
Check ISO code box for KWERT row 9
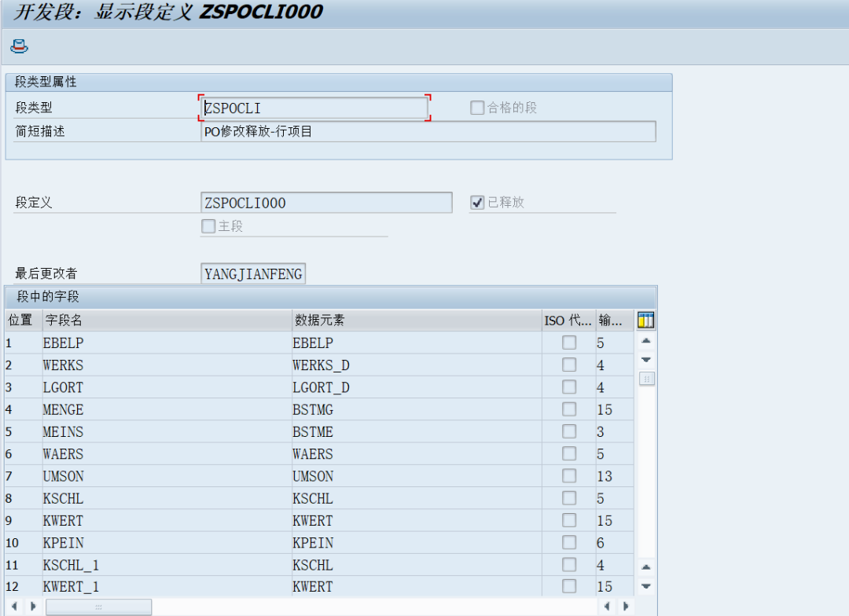(569, 520)
